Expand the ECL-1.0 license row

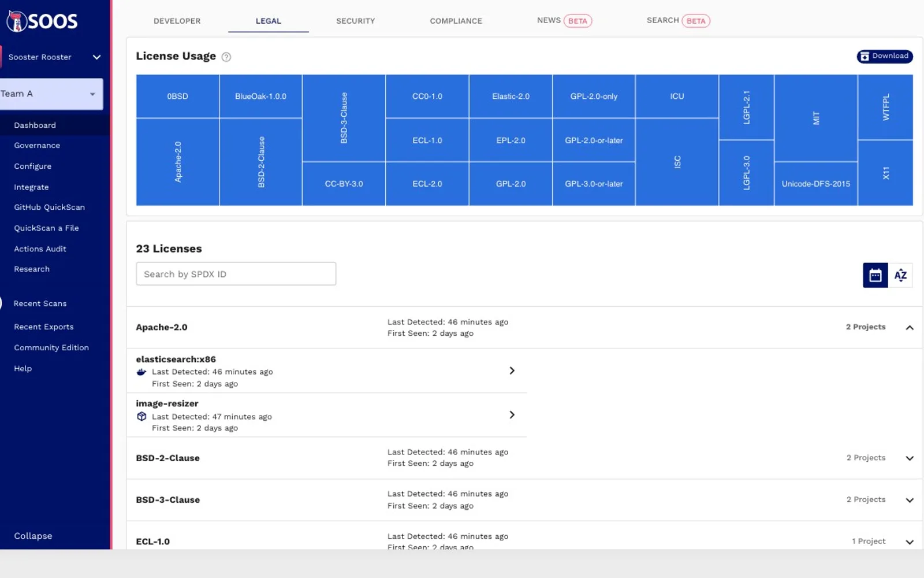(x=910, y=542)
